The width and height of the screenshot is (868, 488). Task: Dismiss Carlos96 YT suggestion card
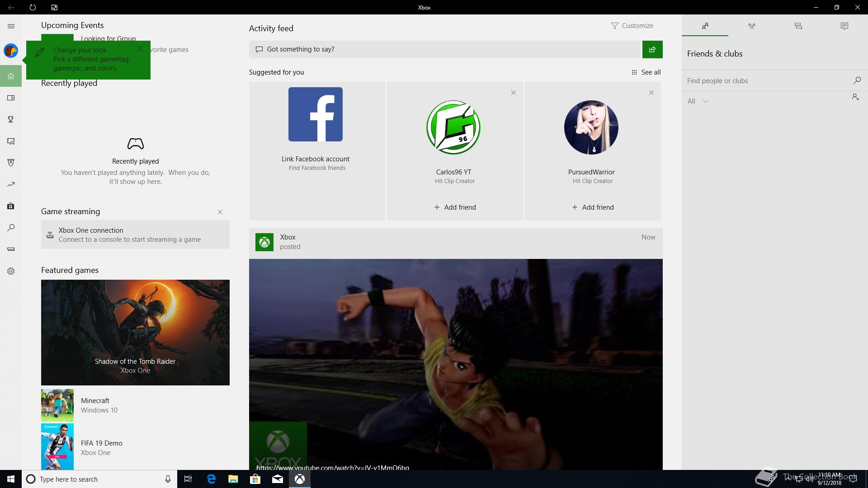pos(514,93)
